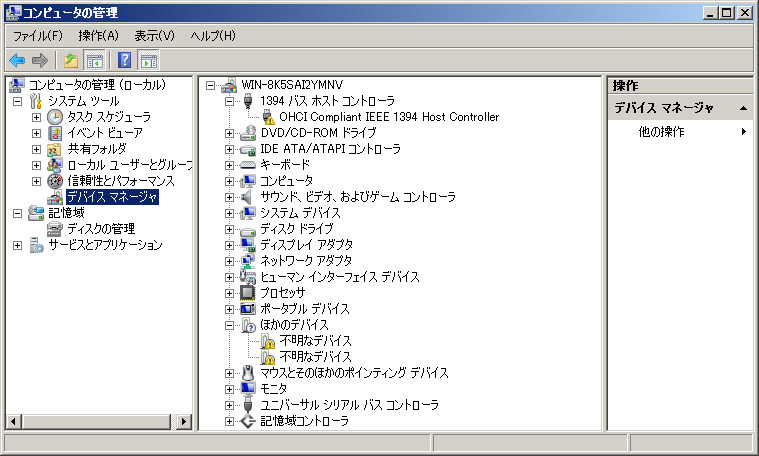This screenshot has height=456, width=759.
Task: Click the イベント ビューア icon
Action: point(55,133)
